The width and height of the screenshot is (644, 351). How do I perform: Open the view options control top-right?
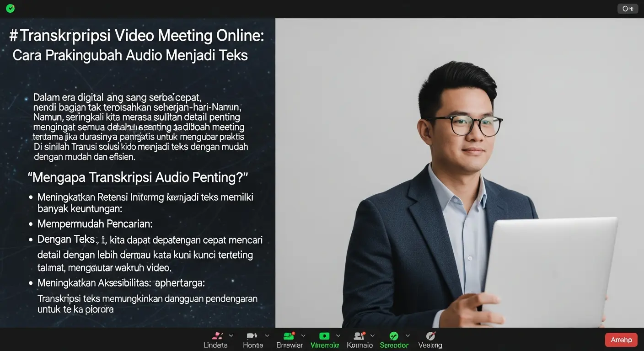pyautogui.click(x=628, y=8)
